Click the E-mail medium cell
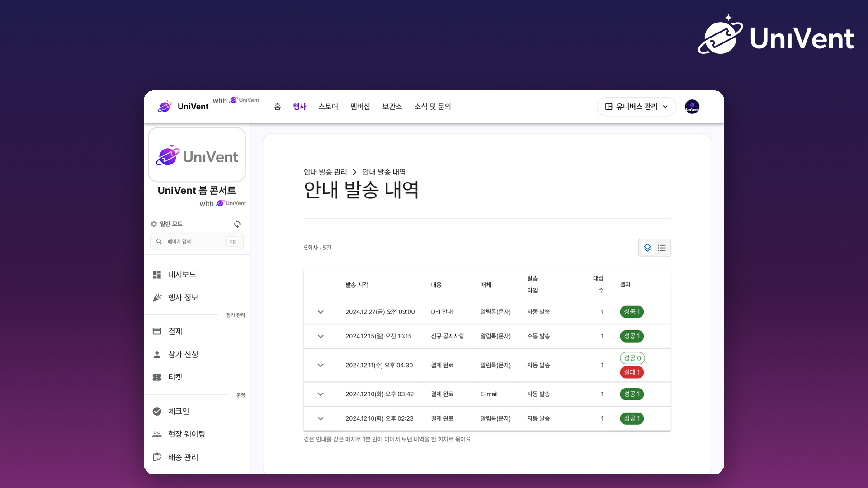Viewport: 868px width, 488px height. pos(489,394)
